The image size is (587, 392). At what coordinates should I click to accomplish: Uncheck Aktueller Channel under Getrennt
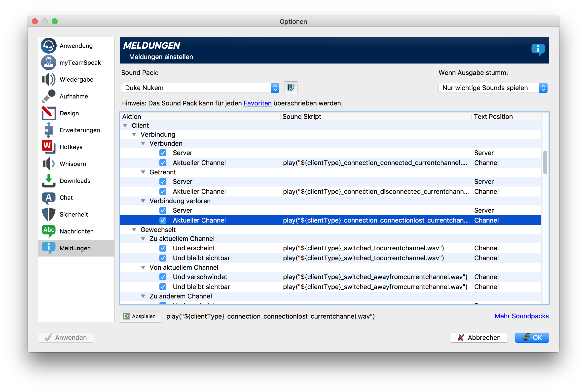(163, 192)
